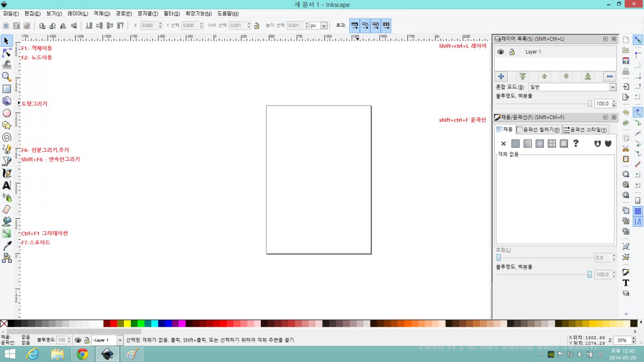
Task: Click the Y position input field
Action: (x=190, y=25)
